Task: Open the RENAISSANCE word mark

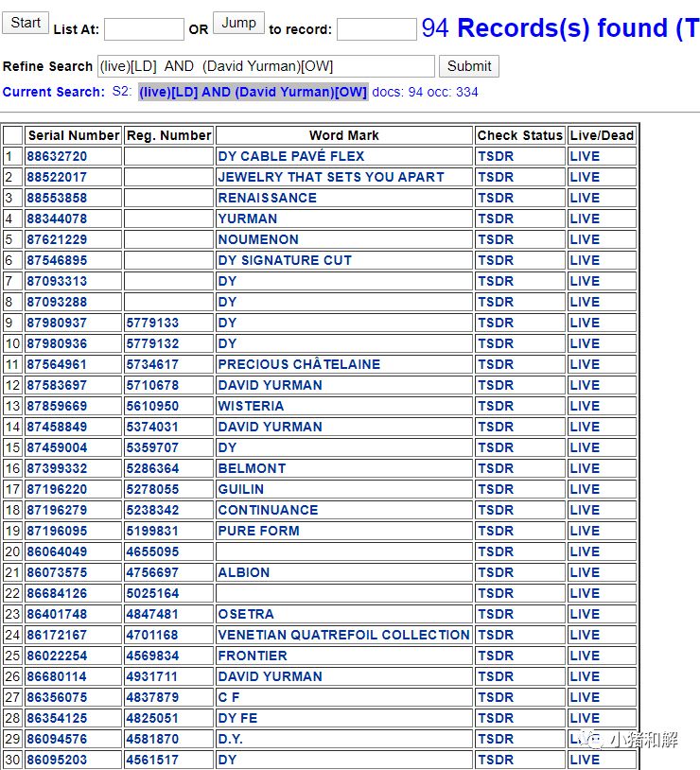Action: coord(267,198)
